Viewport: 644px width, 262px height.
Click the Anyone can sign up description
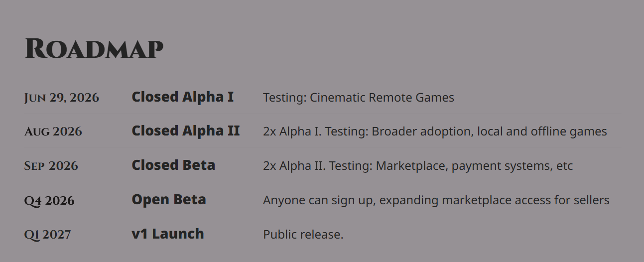click(436, 200)
